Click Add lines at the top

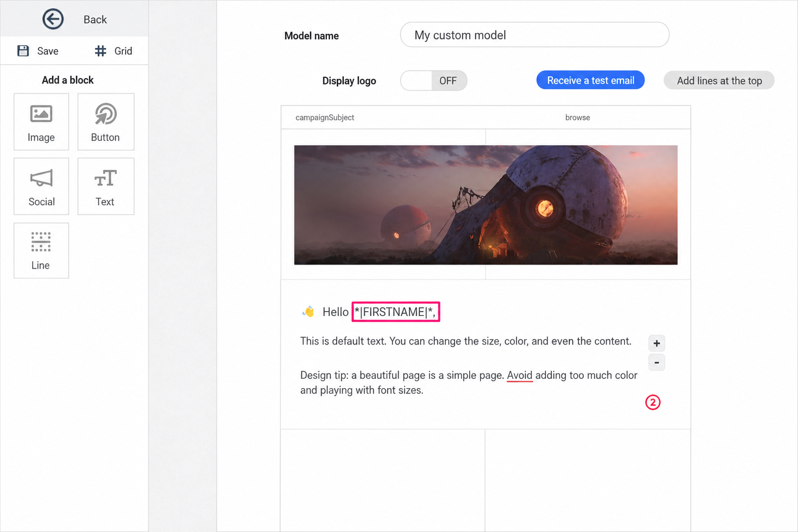(x=719, y=81)
